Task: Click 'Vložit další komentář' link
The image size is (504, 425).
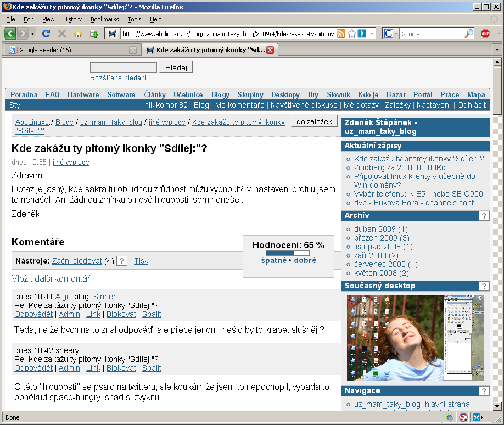Action: click(51, 279)
